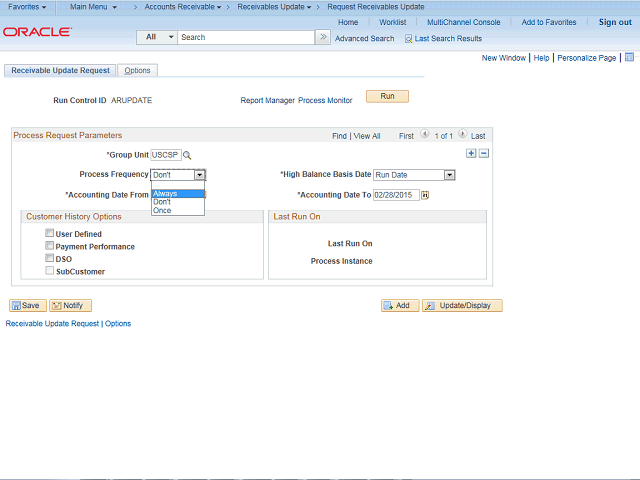The width and height of the screenshot is (640, 480).
Task: Open the Accounting Date To calendar picker
Action: [x=425, y=195]
